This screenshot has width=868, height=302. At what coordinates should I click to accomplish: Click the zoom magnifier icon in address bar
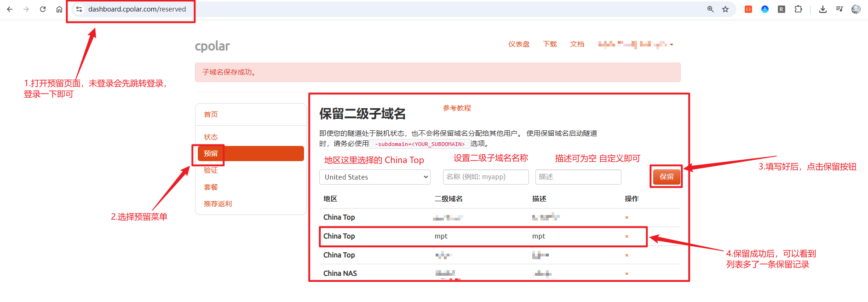(711, 9)
